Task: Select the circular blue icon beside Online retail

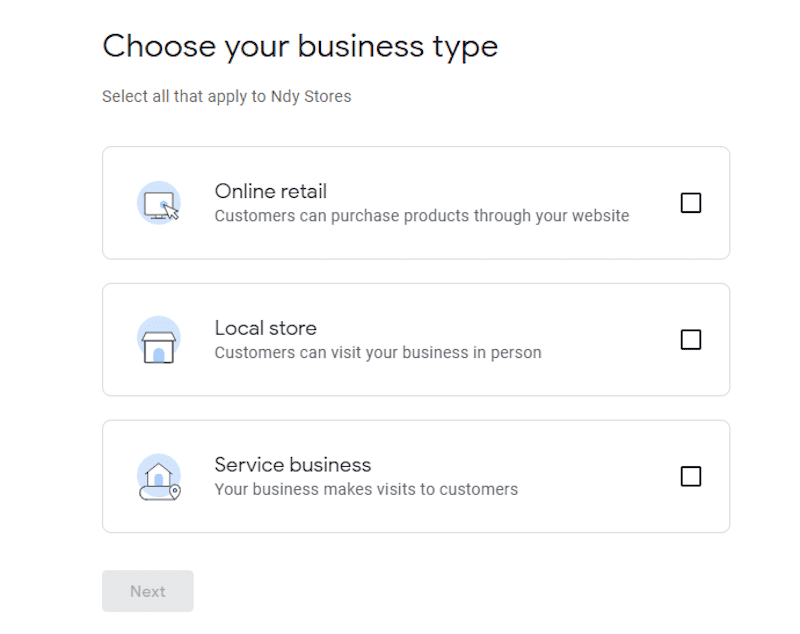Action: coord(160,203)
